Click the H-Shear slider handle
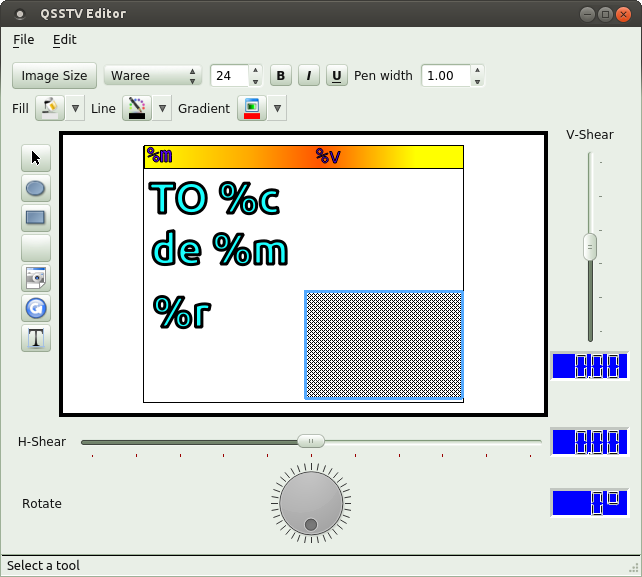The height and width of the screenshot is (577, 642). tap(311, 441)
